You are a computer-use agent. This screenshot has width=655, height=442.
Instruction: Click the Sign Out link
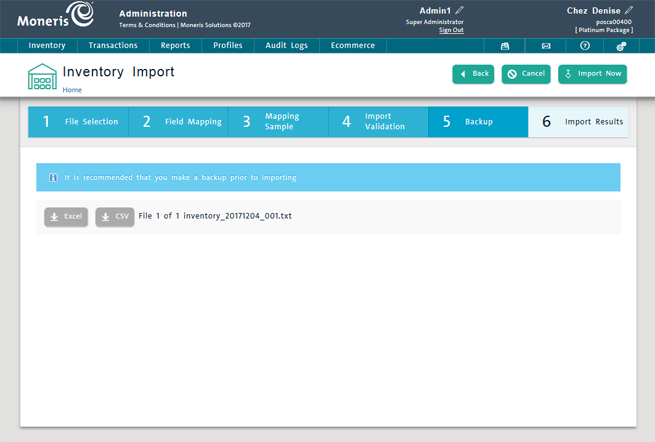coord(451,30)
